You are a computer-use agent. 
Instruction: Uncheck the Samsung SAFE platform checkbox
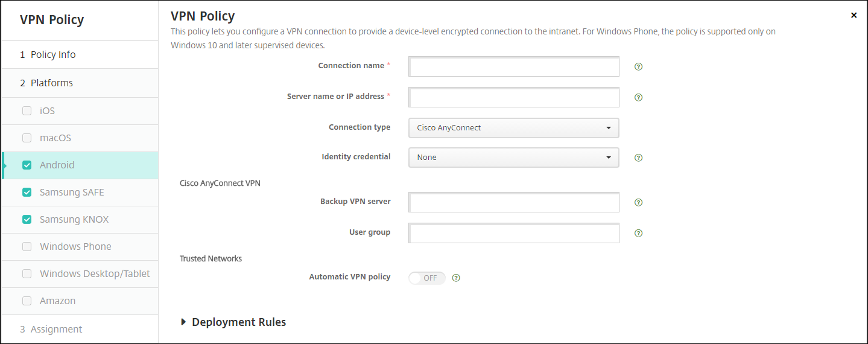tap(27, 193)
